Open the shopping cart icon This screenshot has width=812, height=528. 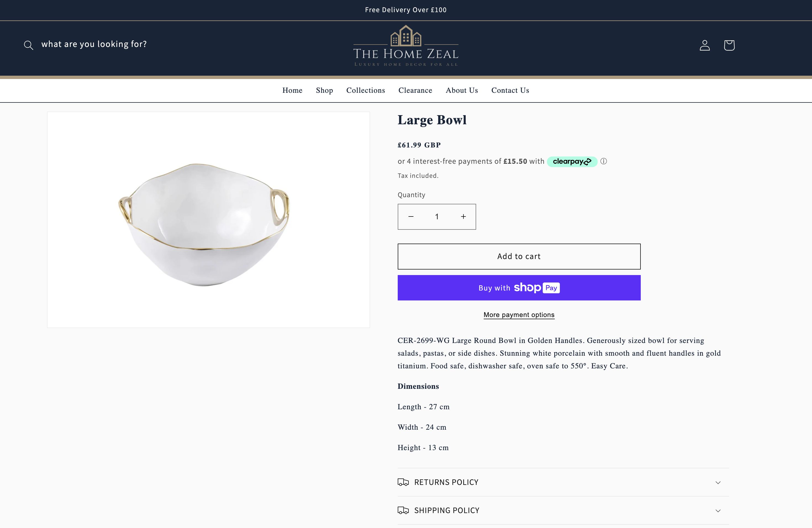(729, 45)
